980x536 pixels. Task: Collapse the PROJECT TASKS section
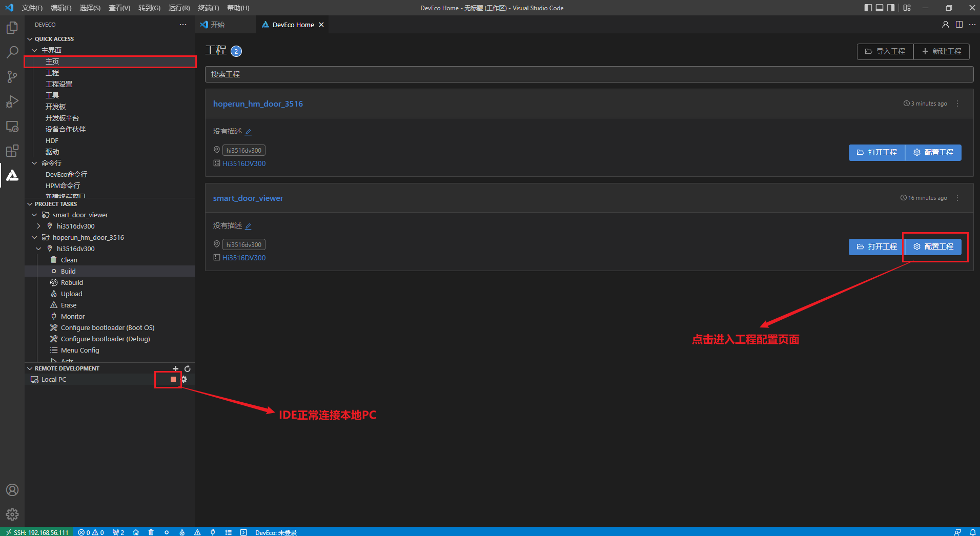click(30, 204)
